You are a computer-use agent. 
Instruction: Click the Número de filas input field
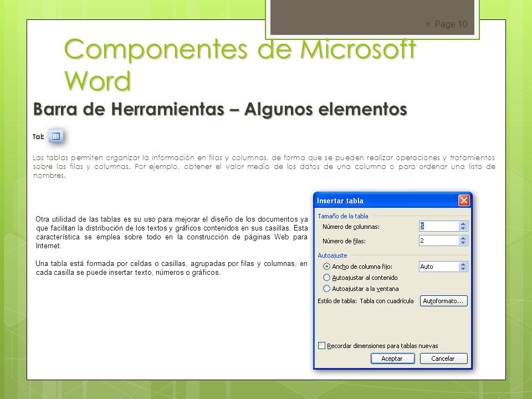click(439, 241)
